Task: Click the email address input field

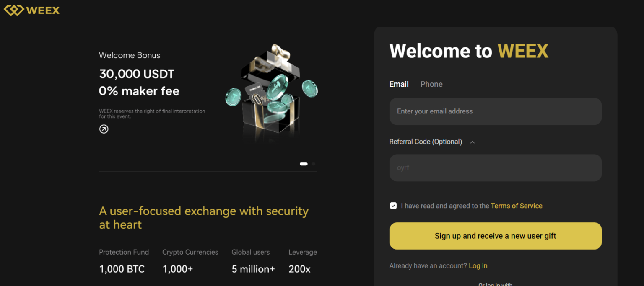Action: point(496,111)
